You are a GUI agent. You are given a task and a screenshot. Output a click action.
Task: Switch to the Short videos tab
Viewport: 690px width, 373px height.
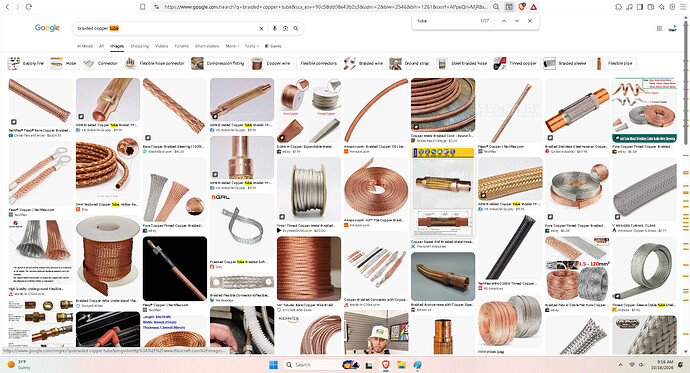[207, 46]
